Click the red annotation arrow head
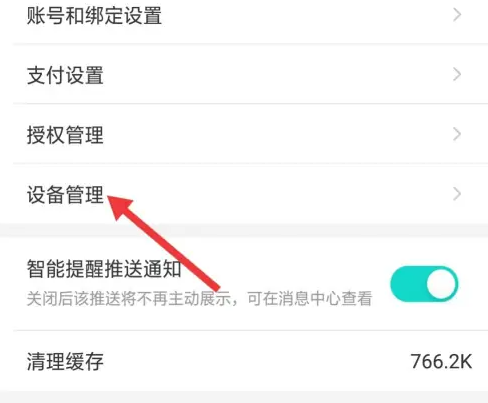This screenshot has width=488, height=403. click(120, 207)
